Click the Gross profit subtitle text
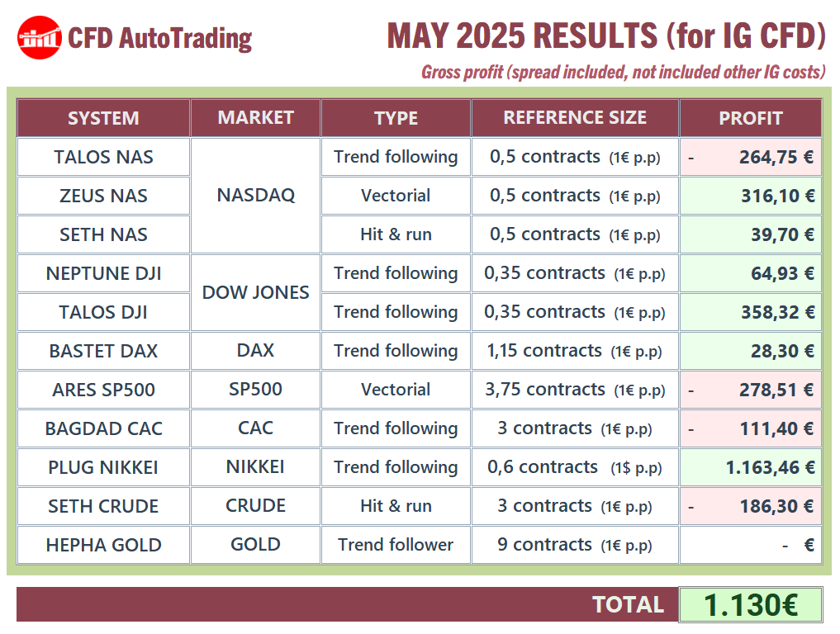Screen dimensions: 840x634 (623, 72)
